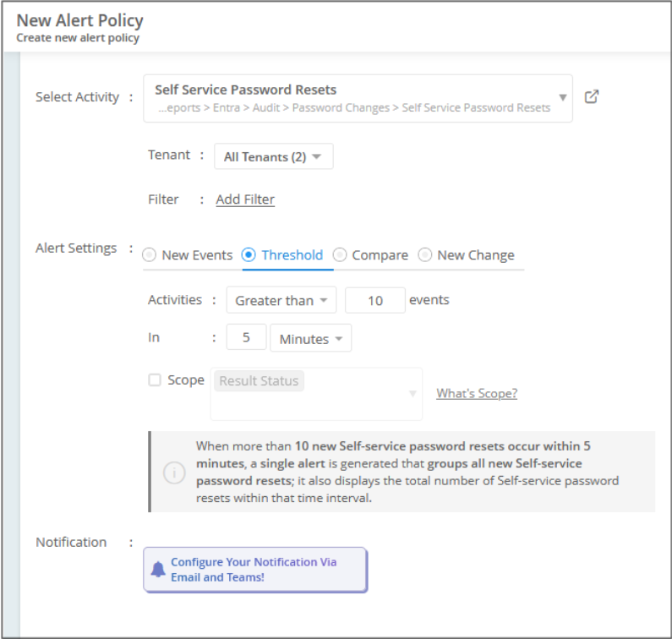Screen dimensions: 672x639
Task: Expand the Select Activity dropdown arrow
Action: [x=563, y=98]
